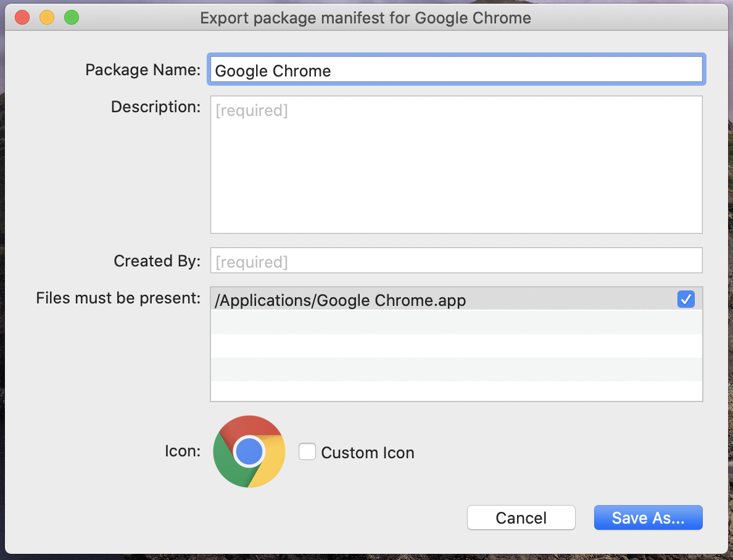Click the "Files must be present:" label
Screen dimensions: 733x560
tap(118, 299)
